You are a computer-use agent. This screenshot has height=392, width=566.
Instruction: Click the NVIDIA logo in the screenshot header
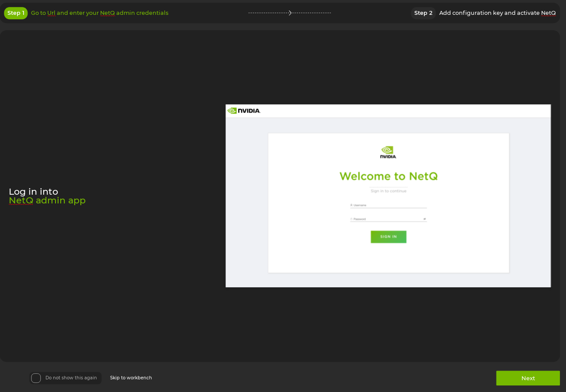(244, 111)
